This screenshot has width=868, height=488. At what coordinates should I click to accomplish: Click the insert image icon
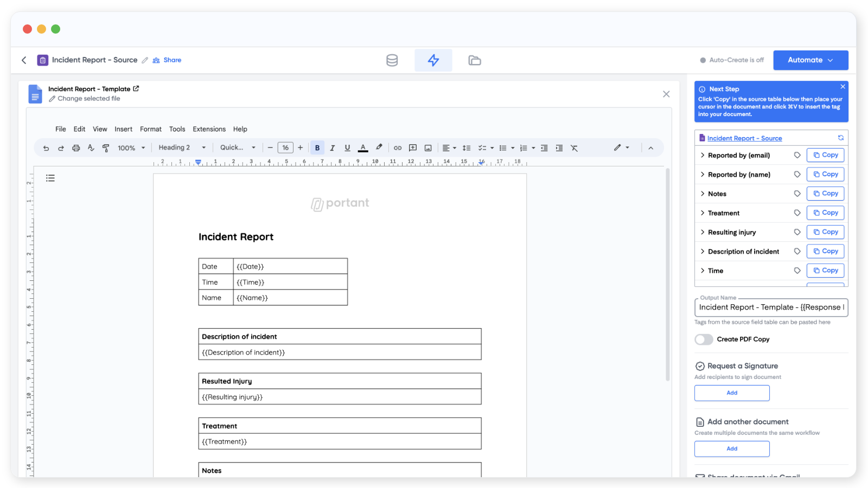pyautogui.click(x=428, y=148)
